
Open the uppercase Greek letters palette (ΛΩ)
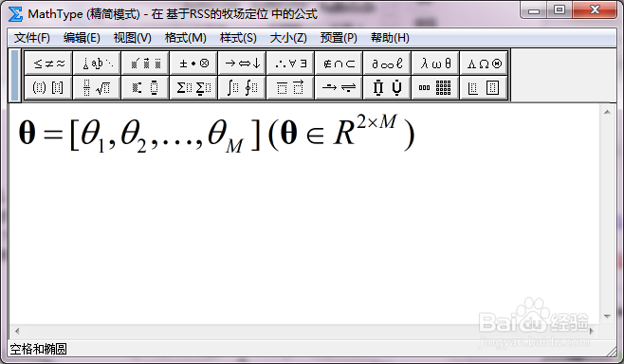484,63
